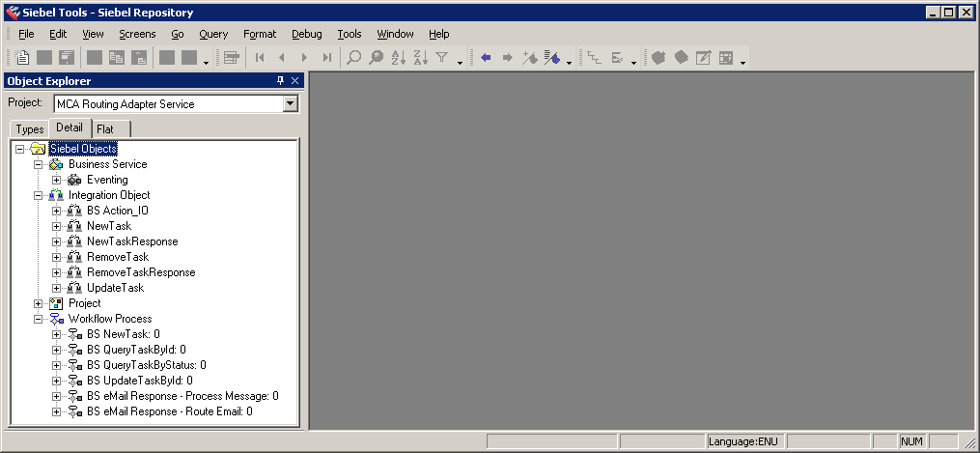Select BS QueryTaskByStatus: 0 workflow
The image size is (980, 453).
[147, 365]
